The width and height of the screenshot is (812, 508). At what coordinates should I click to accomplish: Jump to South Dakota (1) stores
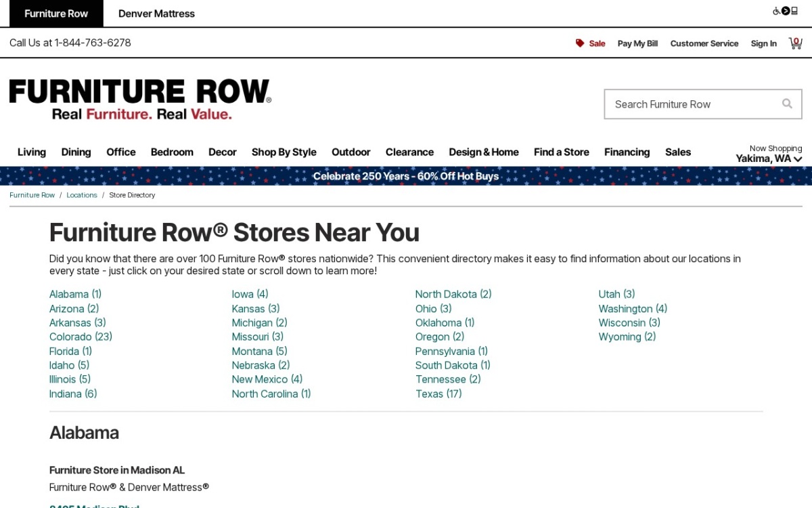pyautogui.click(x=453, y=365)
